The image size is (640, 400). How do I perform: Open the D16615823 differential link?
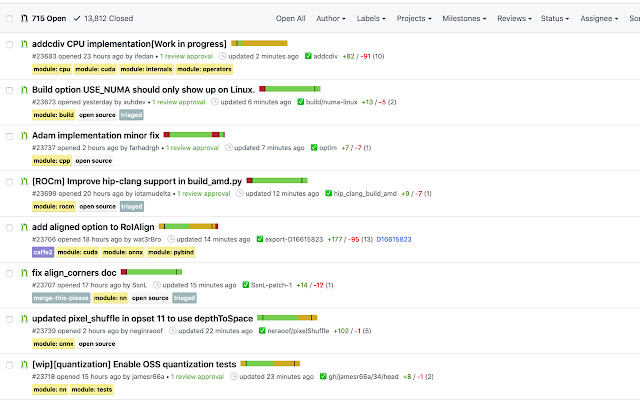[393, 239]
